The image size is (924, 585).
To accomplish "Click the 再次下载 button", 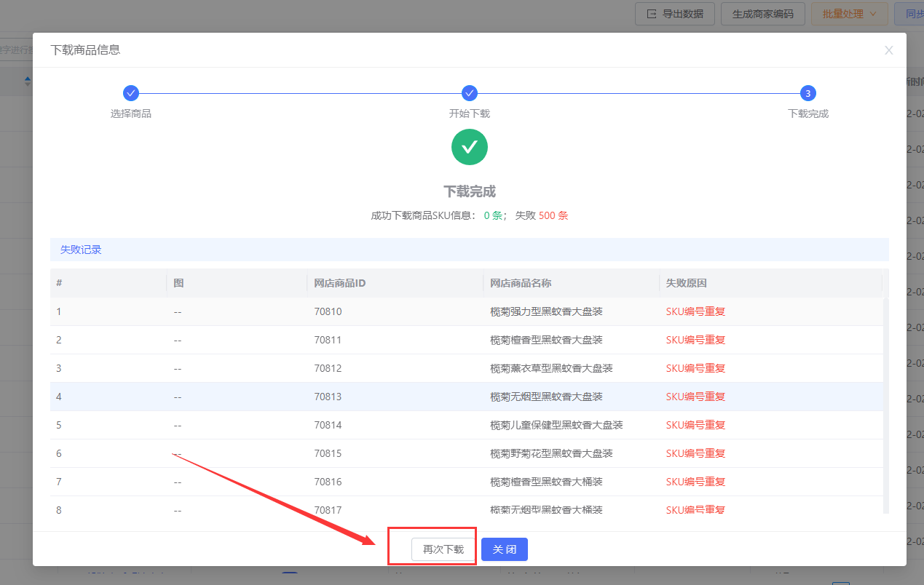I will (443, 549).
